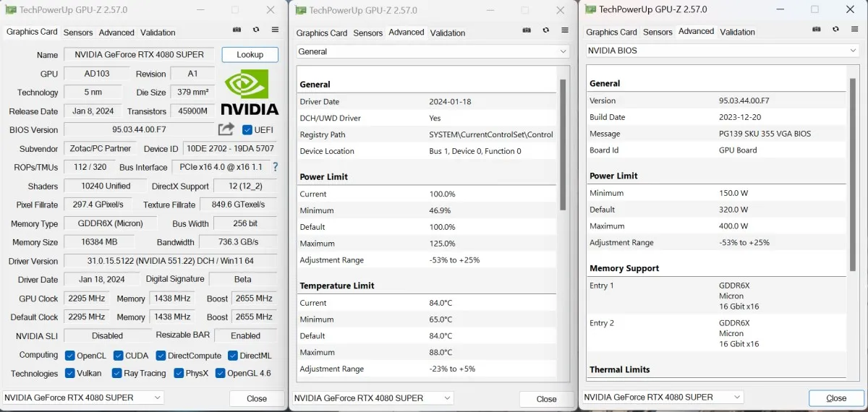
Task: Click the PG139 SKU 355 VGA BIOS message
Action: coord(765,134)
